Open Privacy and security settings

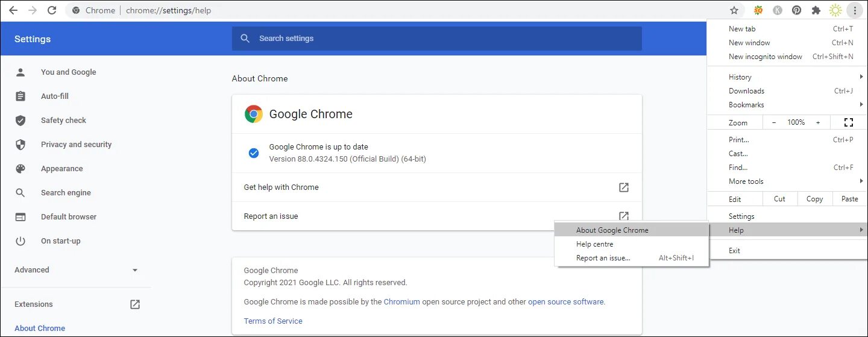76,145
